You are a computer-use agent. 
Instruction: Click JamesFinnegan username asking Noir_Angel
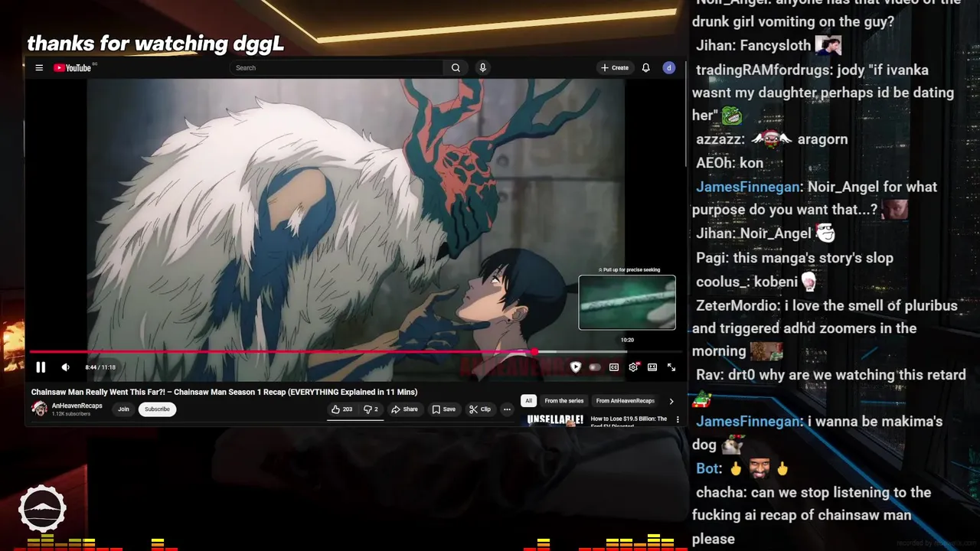(x=747, y=187)
